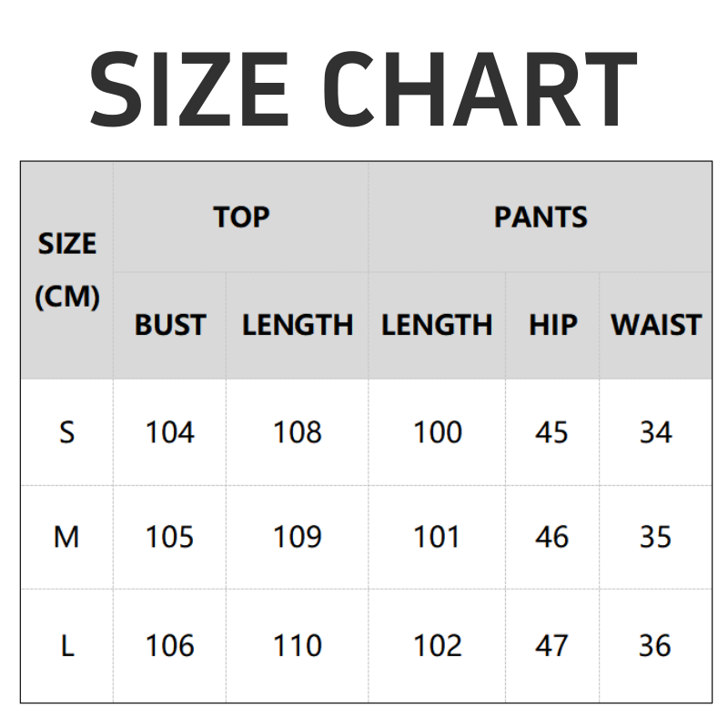The image size is (728, 728).
Task: Click the bust value 106 cell
Action: [x=170, y=646]
